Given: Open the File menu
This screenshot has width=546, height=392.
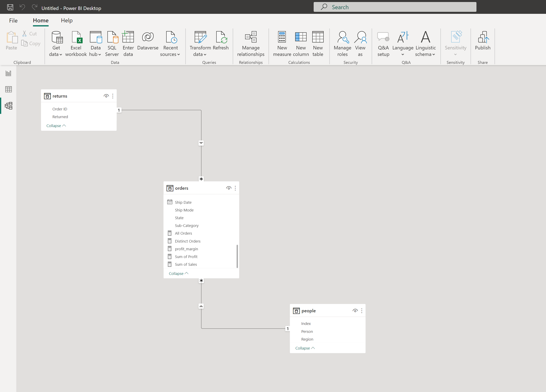Looking at the screenshot, I should coord(13,21).
